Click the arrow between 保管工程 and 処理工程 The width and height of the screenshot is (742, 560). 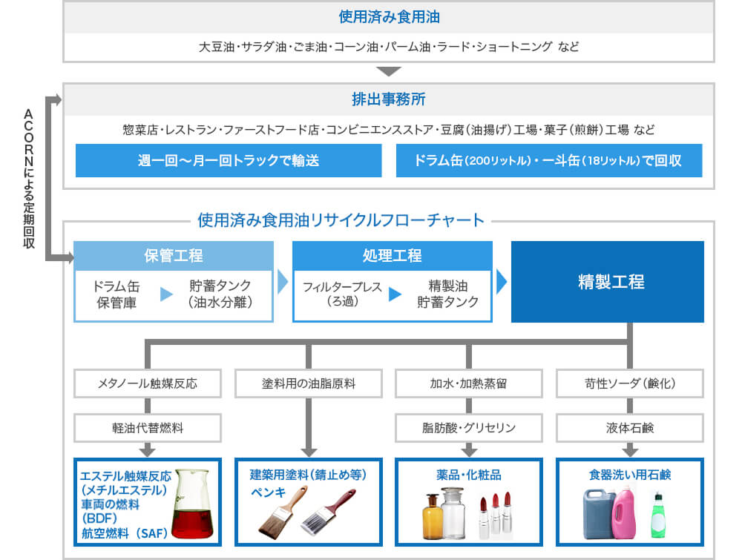[283, 281]
